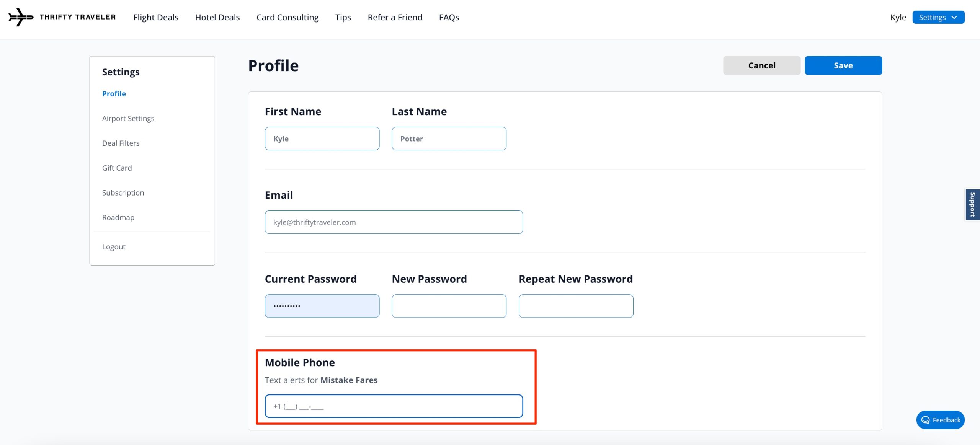The image size is (980, 445).
Task: View the Roadmap page
Action: [118, 217]
